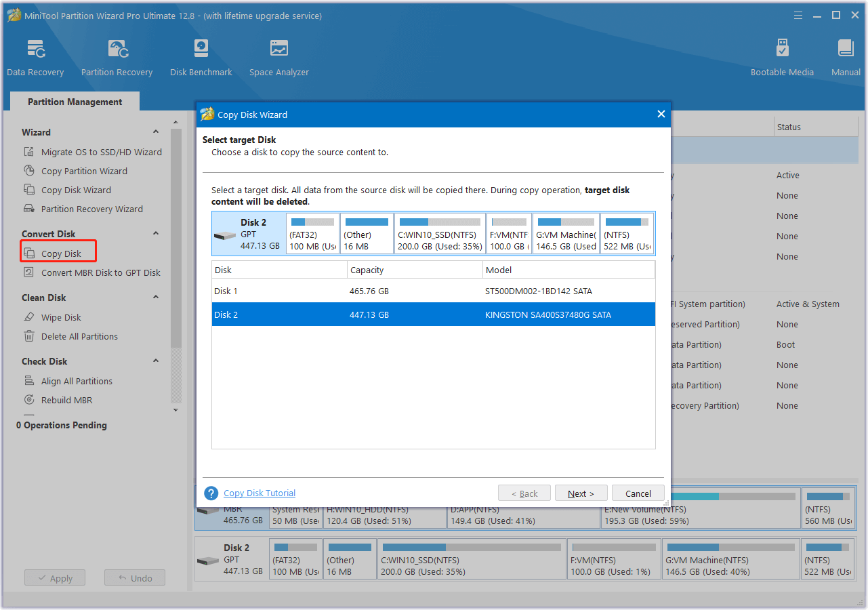Click Align All Partitions icon
The height and width of the screenshot is (610, 868).
click(29, 381)
